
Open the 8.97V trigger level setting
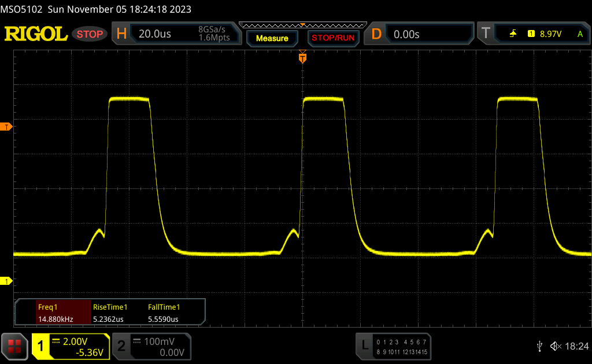click(x=550, y=34)
